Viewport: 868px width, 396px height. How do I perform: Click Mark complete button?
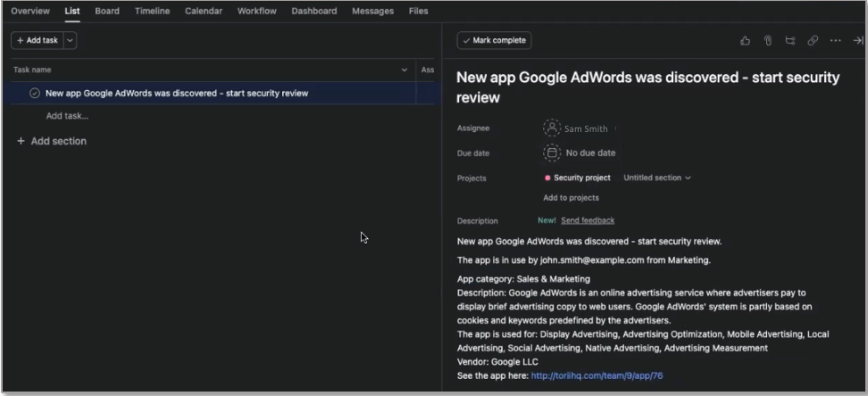click(494, 40)
